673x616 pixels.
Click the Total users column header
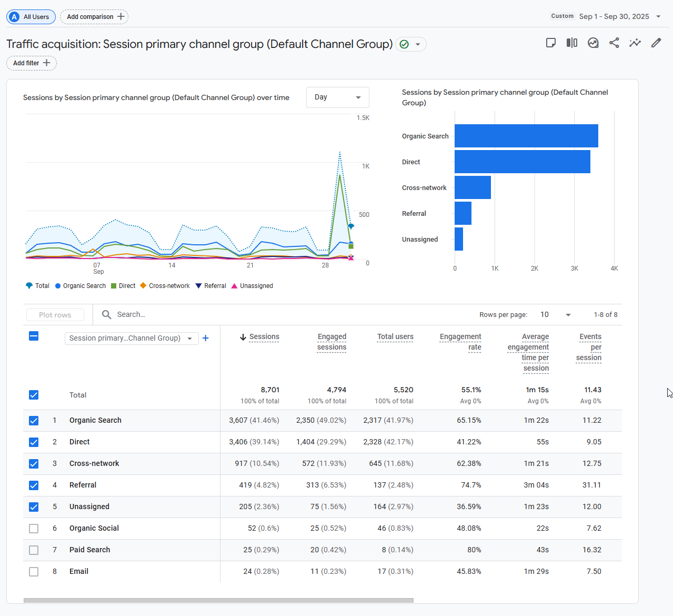pyautogui.click(x=395, y=337)
